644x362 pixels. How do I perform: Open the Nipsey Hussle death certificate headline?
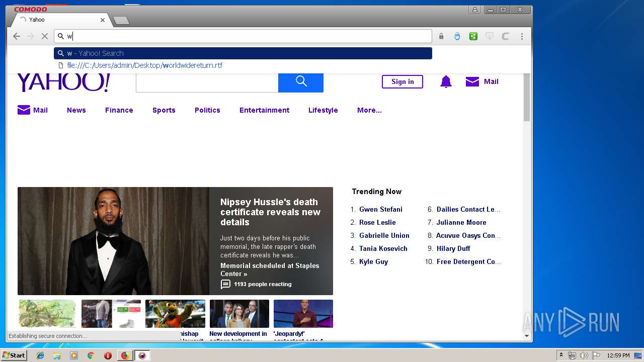click(270, 212)
